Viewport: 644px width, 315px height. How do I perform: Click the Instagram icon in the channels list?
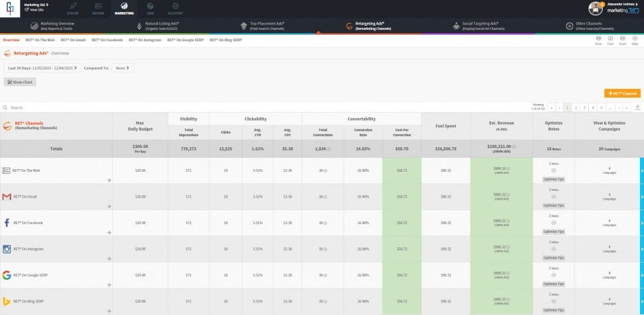7,249
